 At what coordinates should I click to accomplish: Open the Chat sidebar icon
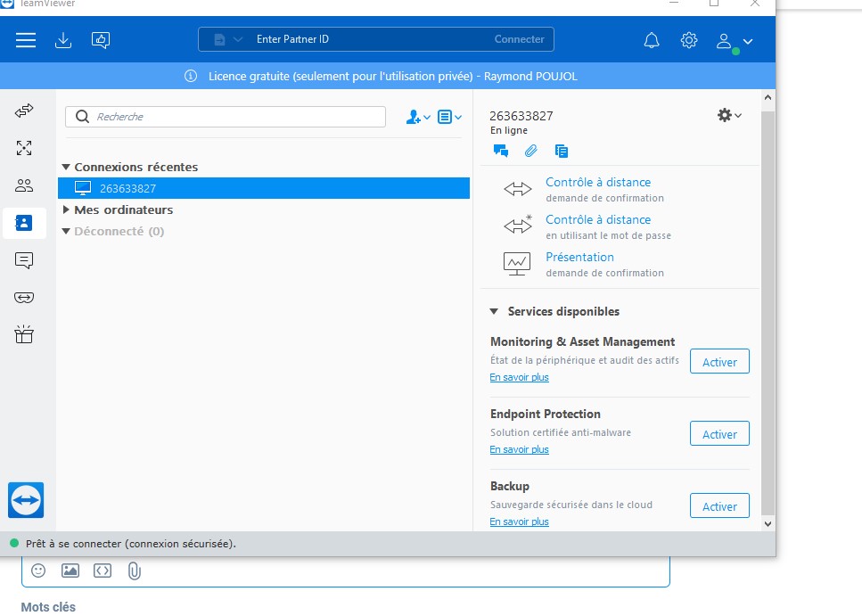24,260
